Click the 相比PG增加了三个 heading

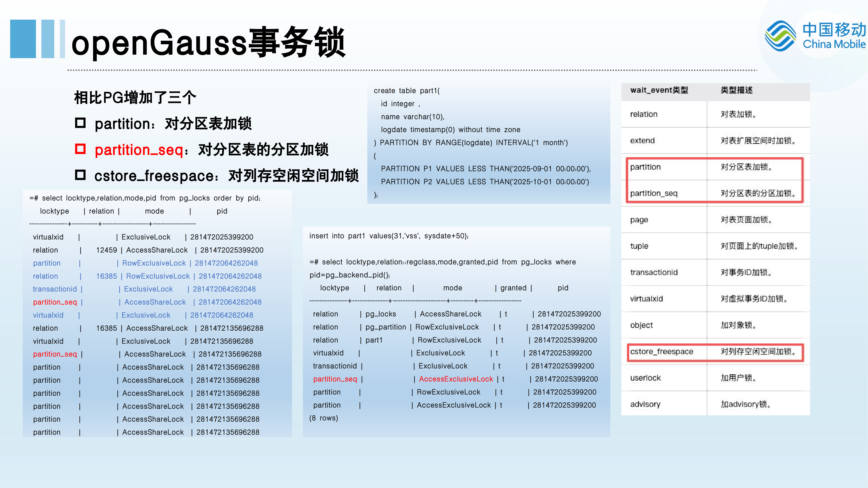135,98
